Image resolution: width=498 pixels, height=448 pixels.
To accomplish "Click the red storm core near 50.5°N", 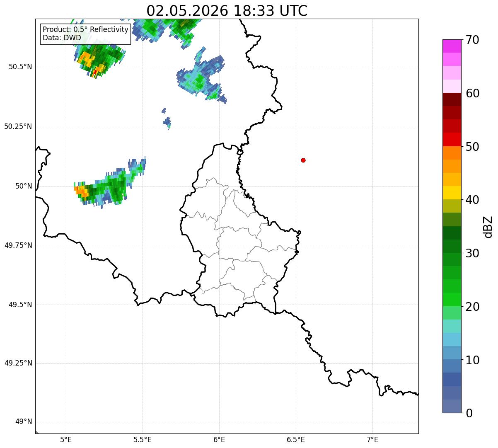I will click(95, 72).
